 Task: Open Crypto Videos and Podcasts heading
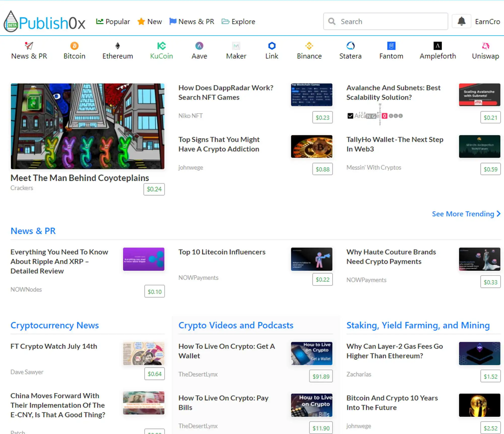coord(236,325)
